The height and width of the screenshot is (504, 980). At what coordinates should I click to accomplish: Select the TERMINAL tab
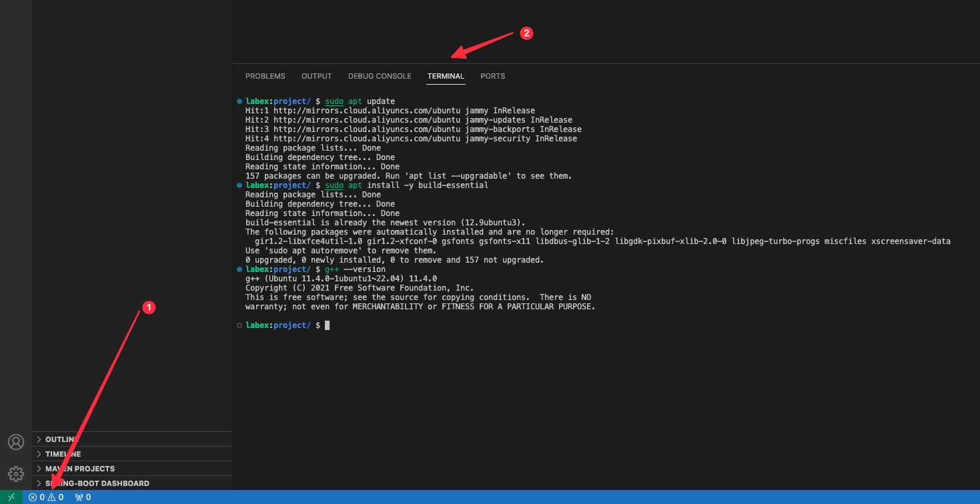click(446, 76)
